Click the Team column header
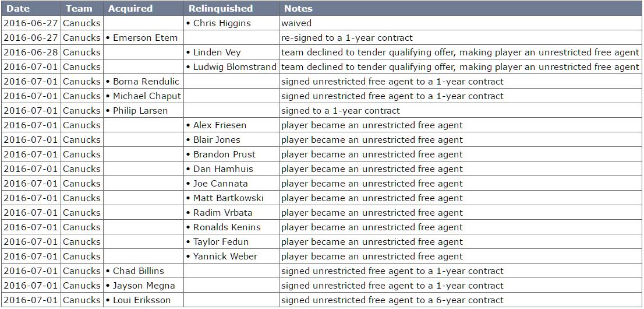 tap(79, 9)
